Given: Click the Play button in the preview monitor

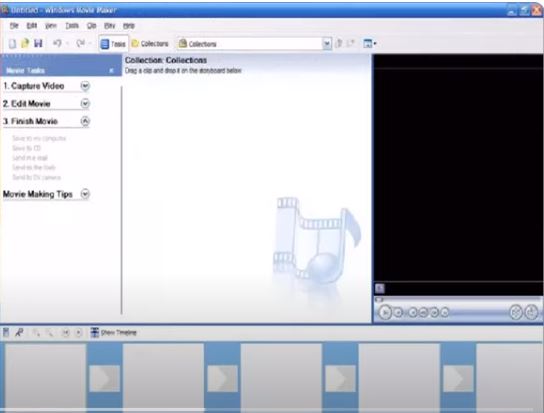Looking at the screenshot, I should click(385, 312).
